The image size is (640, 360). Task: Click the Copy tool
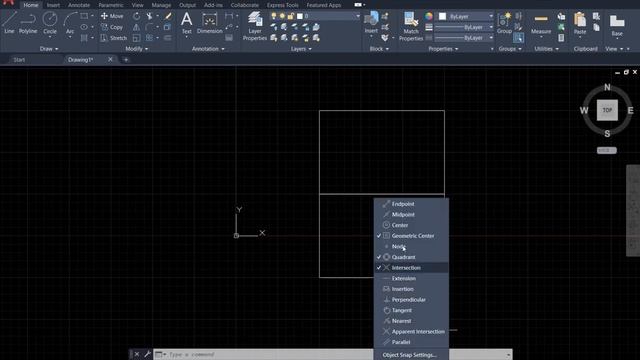[112, 27]
